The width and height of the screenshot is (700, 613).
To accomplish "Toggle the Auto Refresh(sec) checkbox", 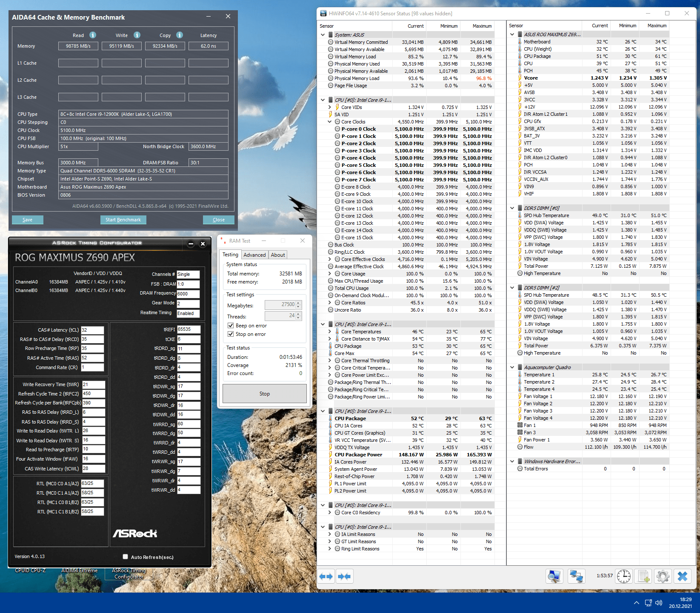I will pyautogui.click(x=125, y=556).
